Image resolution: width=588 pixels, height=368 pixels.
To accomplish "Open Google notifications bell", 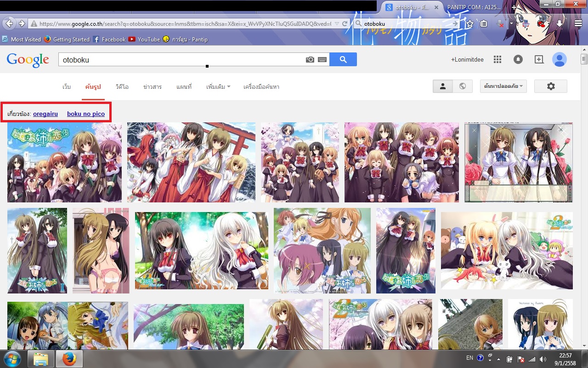I will pyautogui.click(x=518, y=59).
